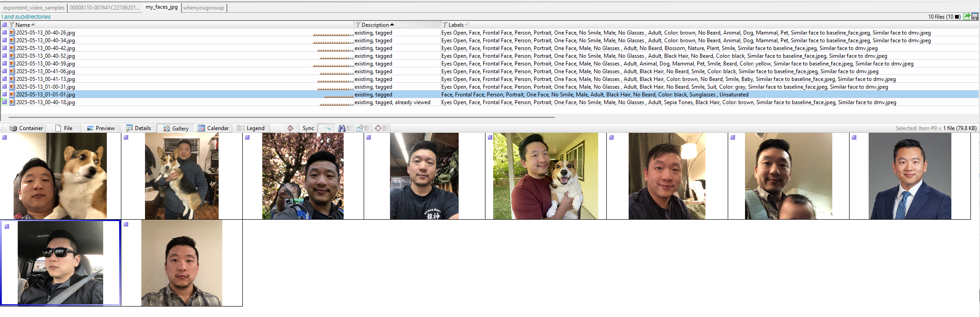Image resolution: width=980 pixels, height=317 pixels.
Task: Click the floppy disk save icon
Action: (x=975, y=16)
